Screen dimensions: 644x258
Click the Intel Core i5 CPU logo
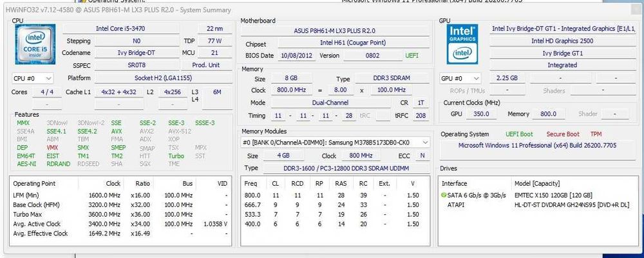(35, 45)
